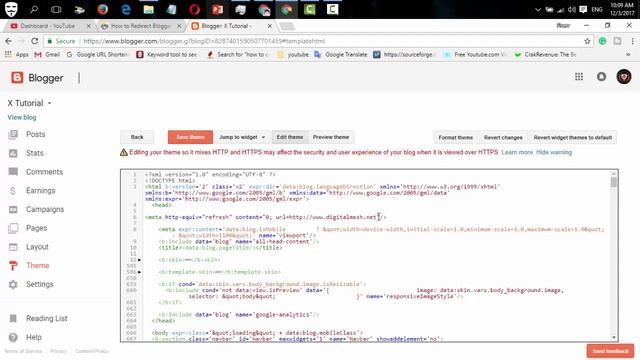
Task: Open File Explorer from taskbar
Action: pyautogui.click(x=149, y=9)
